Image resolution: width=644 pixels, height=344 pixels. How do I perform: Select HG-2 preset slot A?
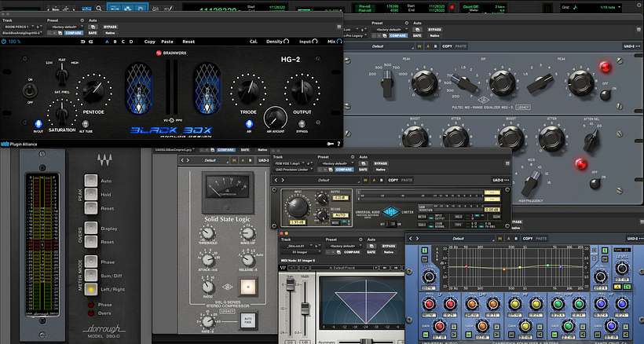tap(107, 42)
